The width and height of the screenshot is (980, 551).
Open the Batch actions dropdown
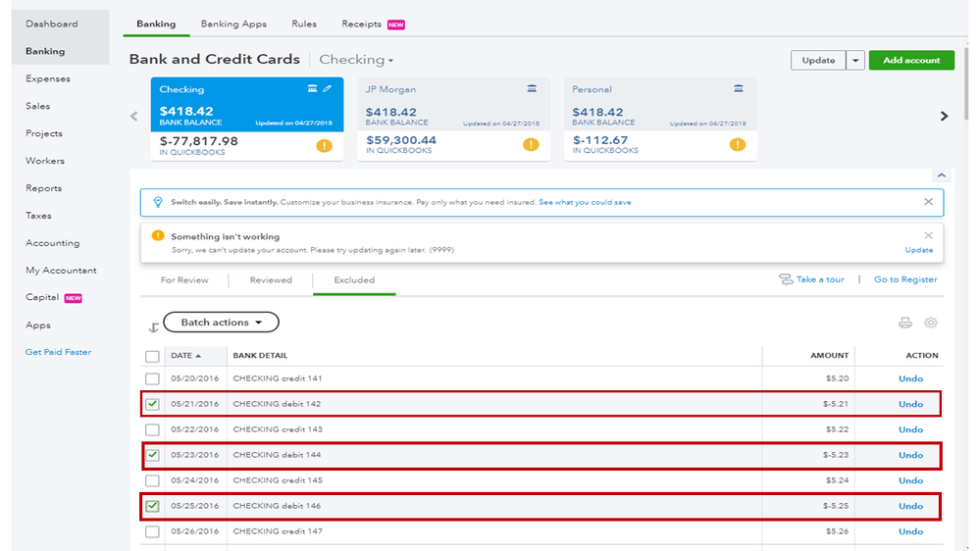(221, 323)
